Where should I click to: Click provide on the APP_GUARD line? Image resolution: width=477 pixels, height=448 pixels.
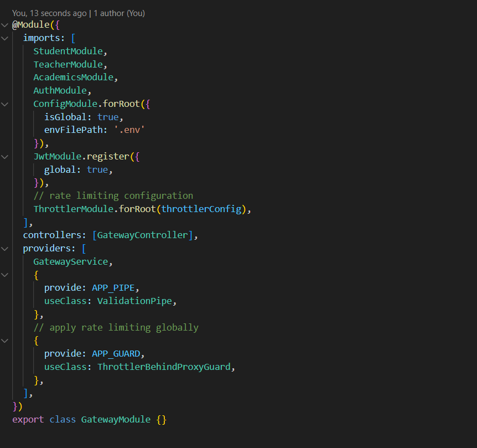tap(63, 354)
